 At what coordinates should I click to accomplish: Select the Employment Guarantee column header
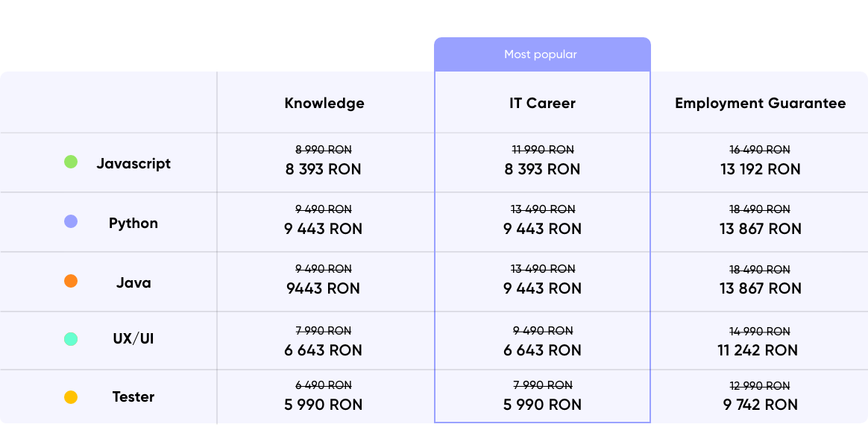coord(760,103)
